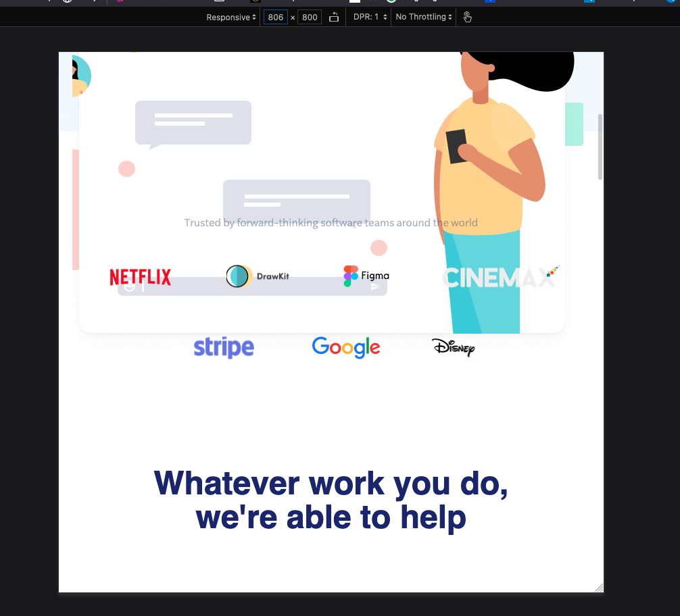Open the No Throttling dropdown

(x=424, y=17)
